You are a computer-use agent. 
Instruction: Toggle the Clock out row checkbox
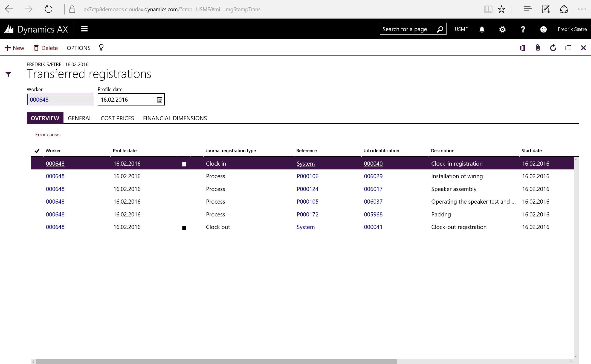tap(184, 228)
